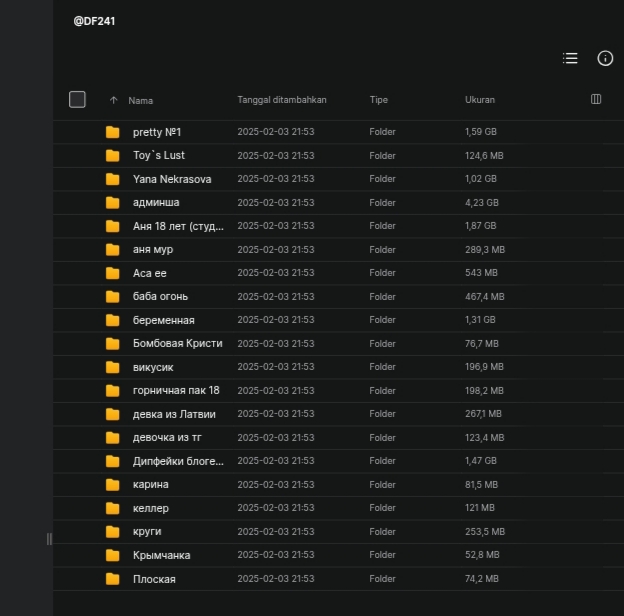Image resolution: width=624 pixels, height=616 pixels.
Task: Click the 4,23 GB size value
Action: click(x=482, y=203)
